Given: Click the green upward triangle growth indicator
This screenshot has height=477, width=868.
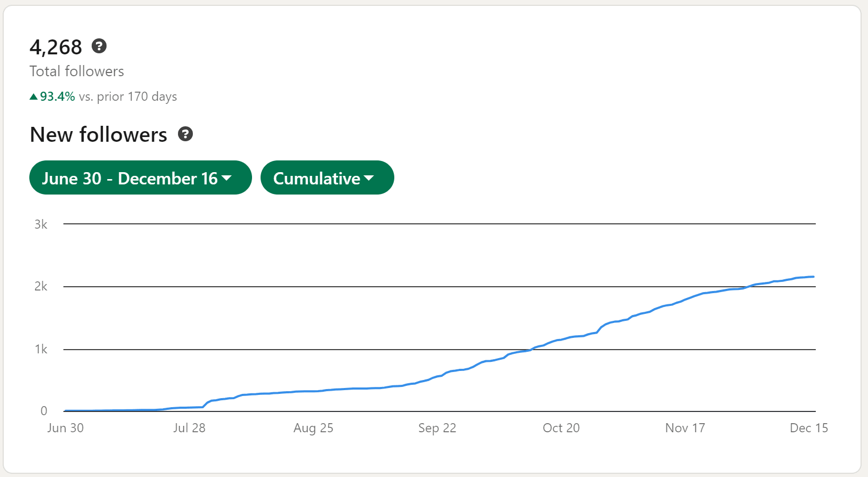Looking at the screenshot, I should pos(34,96).
